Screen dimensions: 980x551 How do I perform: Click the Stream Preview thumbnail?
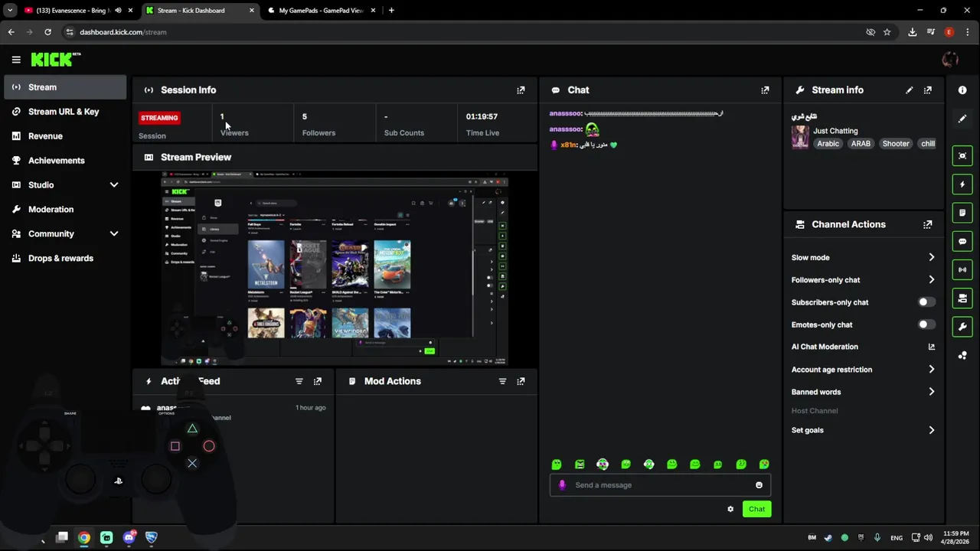[x=335, y=269]
